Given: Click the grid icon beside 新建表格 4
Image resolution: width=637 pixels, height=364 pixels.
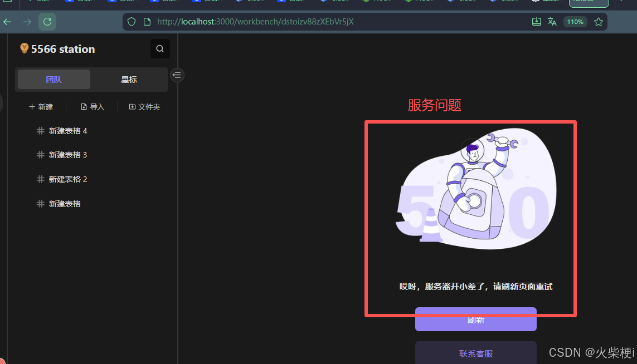Looking at the screenshot, I should (40, 130).
